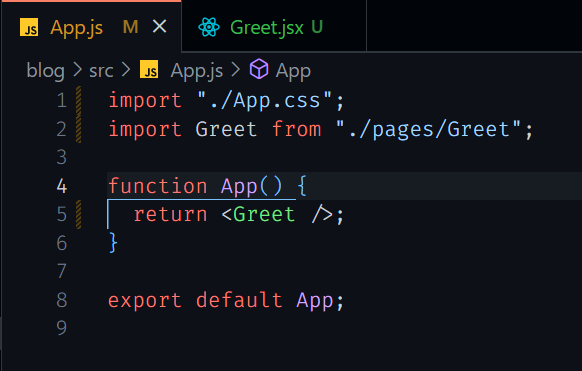Click line number 2 in the gutter
Screen dimensions: 582x371
point(62,129)
